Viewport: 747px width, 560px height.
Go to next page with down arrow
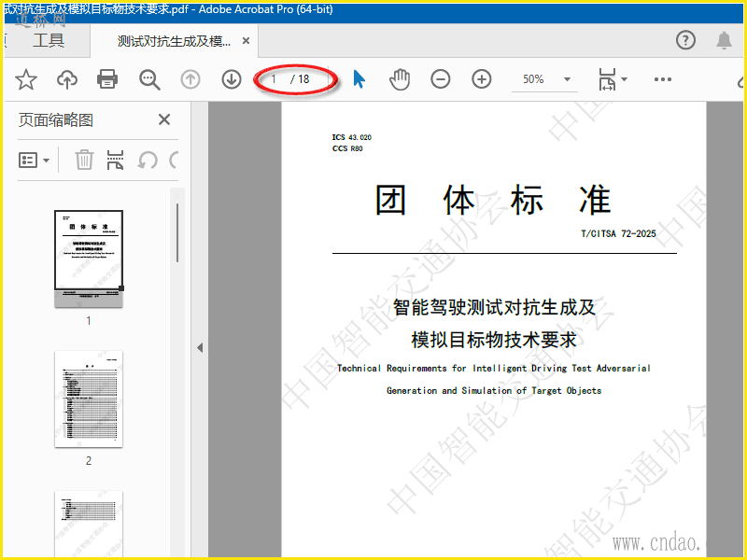coord(232,79)
